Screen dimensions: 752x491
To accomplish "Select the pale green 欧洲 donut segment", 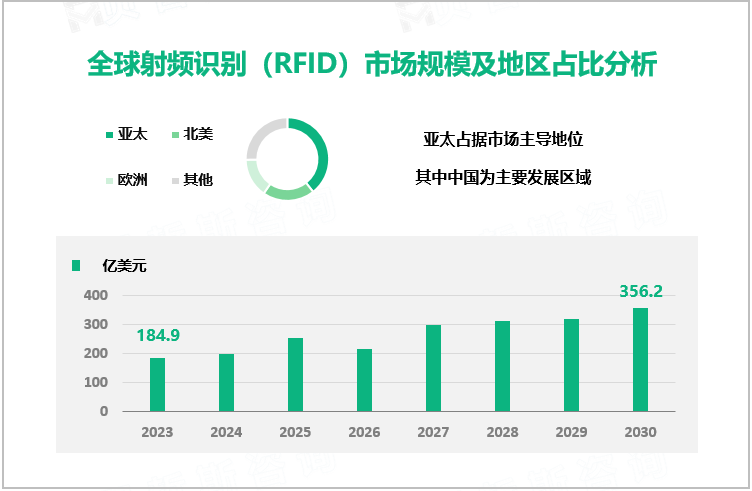I will click(x=256, y=176).
